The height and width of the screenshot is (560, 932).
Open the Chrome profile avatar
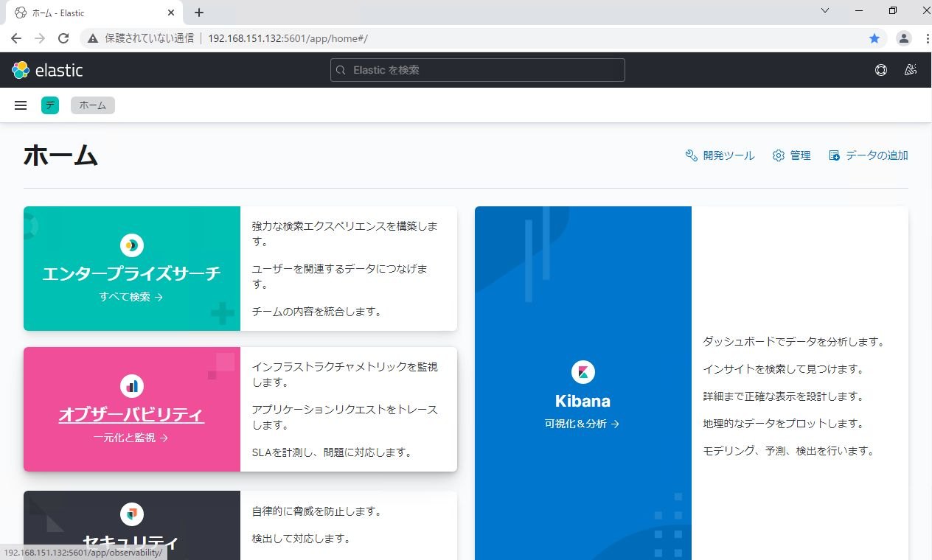903,38
